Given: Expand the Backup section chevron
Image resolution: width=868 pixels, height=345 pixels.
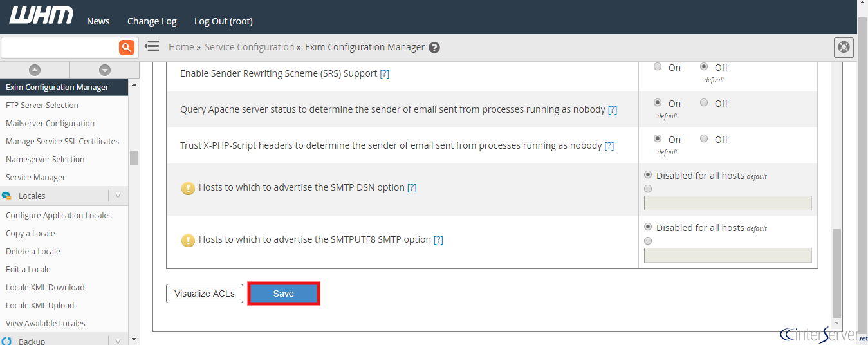Looking at the screenshot, I should tap(118, 340).
